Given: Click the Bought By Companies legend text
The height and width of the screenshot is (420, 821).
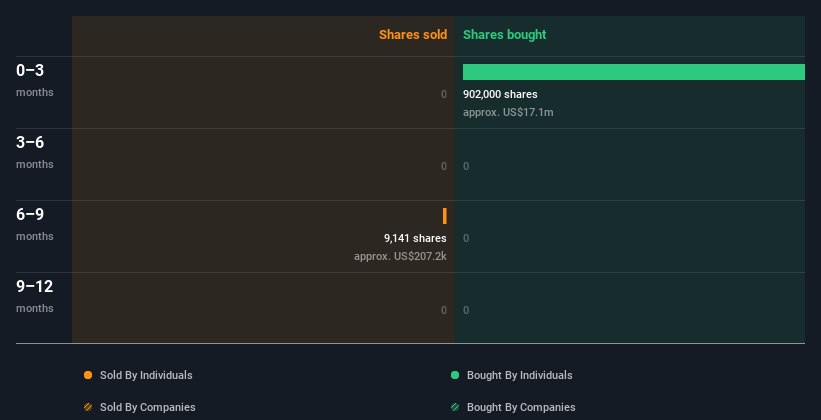Looking at the screenshot, I should 521,407.
